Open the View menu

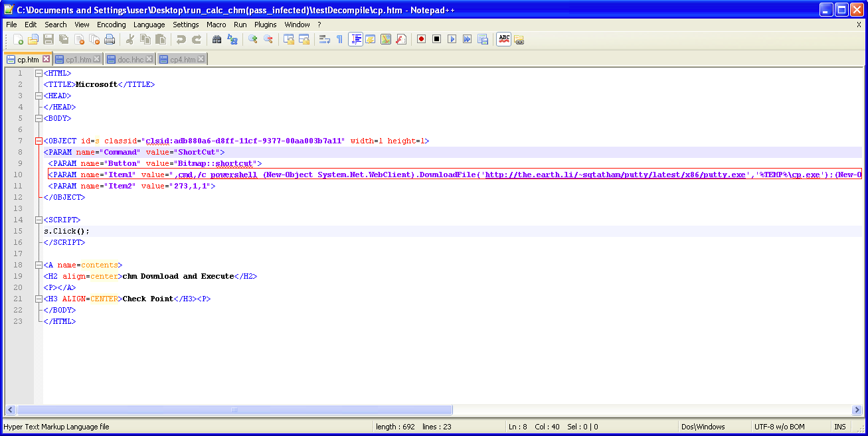point(82,25)
